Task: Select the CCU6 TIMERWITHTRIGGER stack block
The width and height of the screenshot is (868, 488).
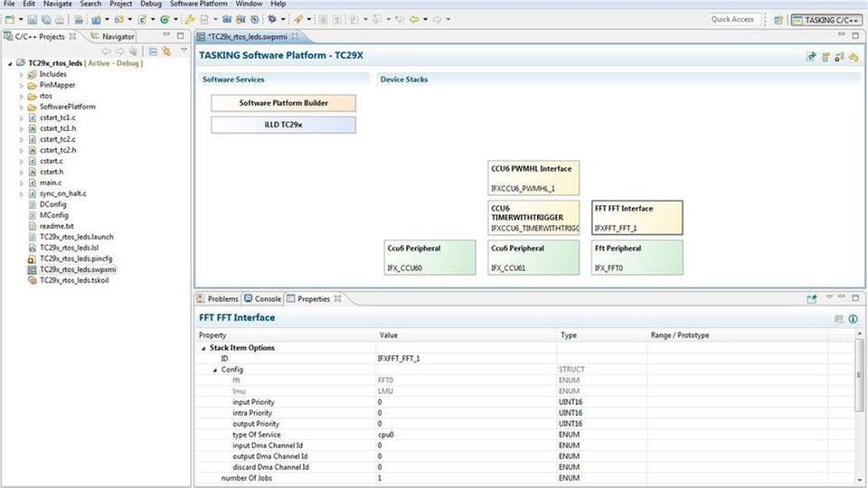Action: click(x=533, y=218)
